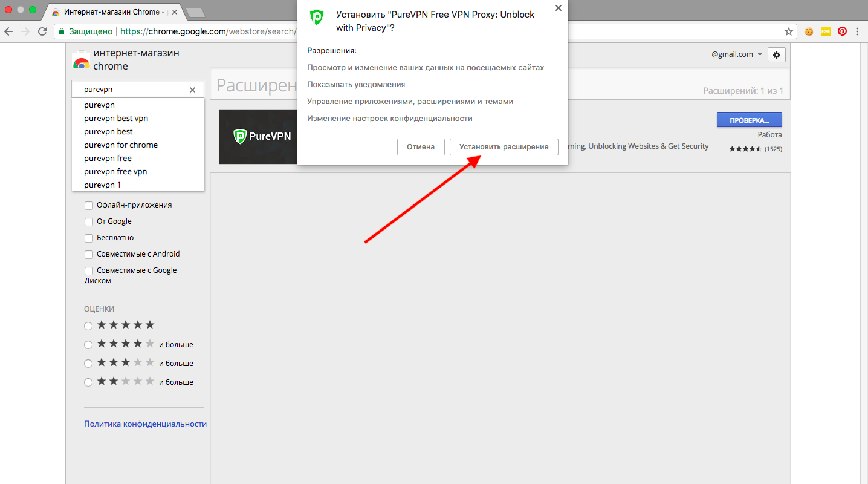Click Изменение настроек конфиденциальности permission text
The image size is (868, 484).
[x=390, y=119]
